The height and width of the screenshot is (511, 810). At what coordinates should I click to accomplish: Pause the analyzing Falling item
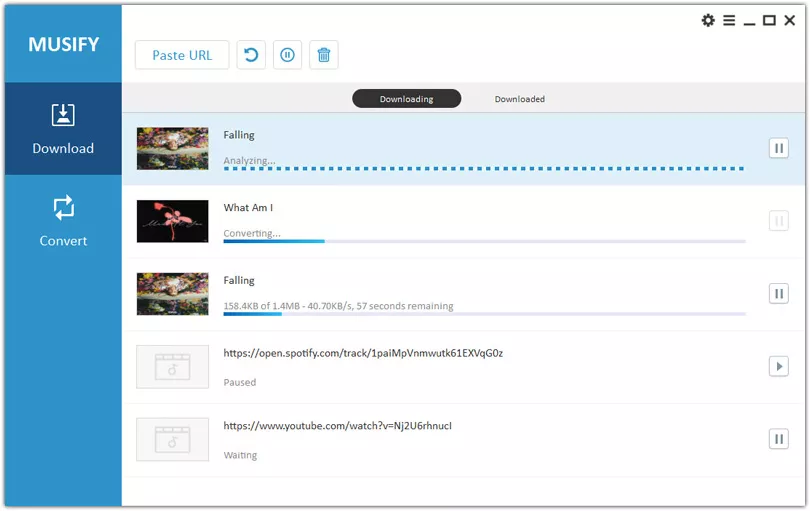[x=778, y=148]
